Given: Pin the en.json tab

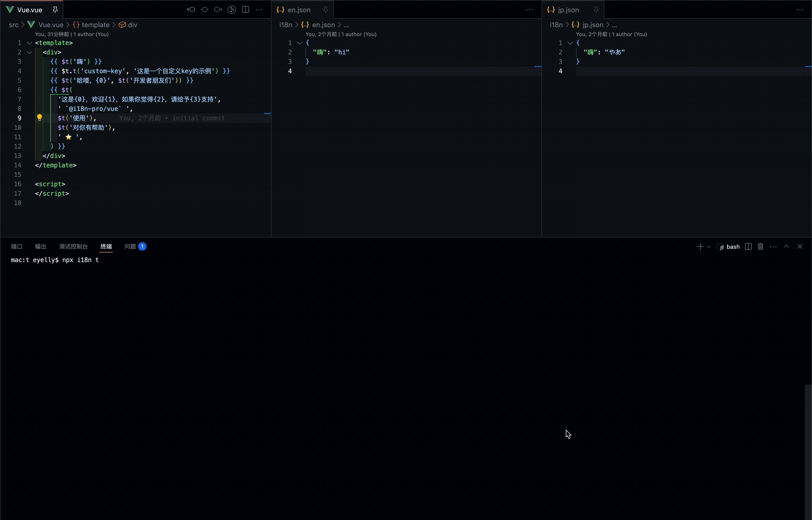Looking at the screenshot, I should [325, 9].
